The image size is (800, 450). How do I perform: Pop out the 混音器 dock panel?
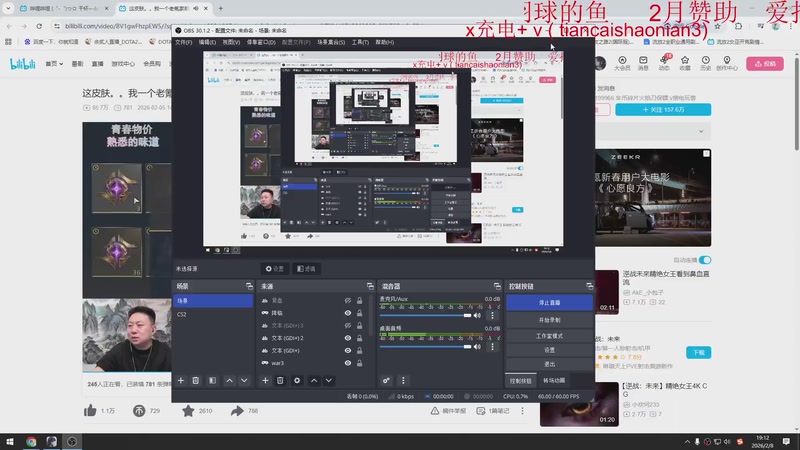(x=497, y=286)
